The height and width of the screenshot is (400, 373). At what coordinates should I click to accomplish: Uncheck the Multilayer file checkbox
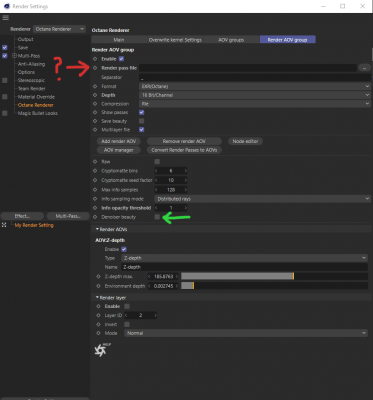142,130
